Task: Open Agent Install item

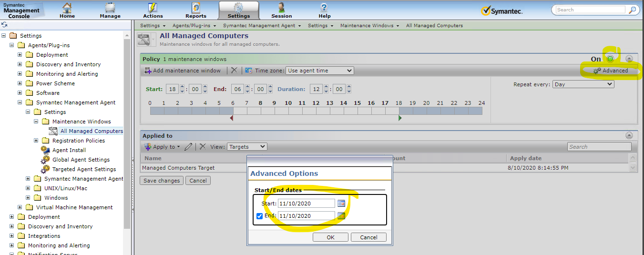Action: [69, 150]
